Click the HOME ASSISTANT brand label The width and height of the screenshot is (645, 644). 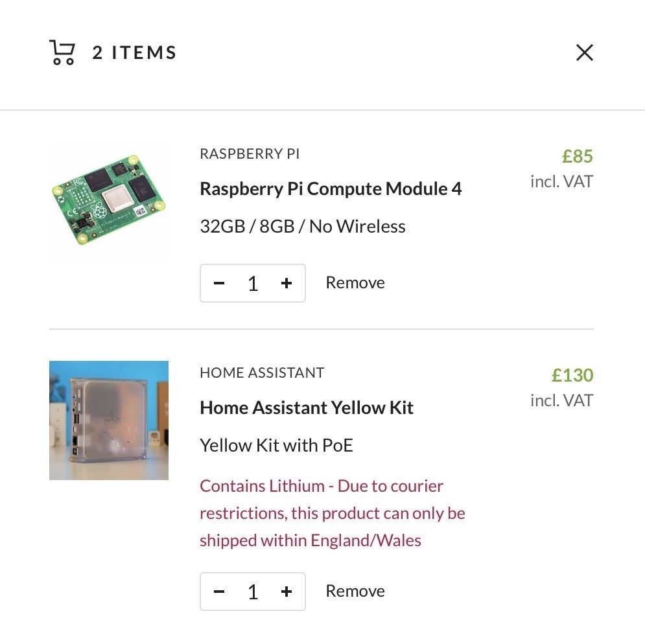click(x=262, y=373)
